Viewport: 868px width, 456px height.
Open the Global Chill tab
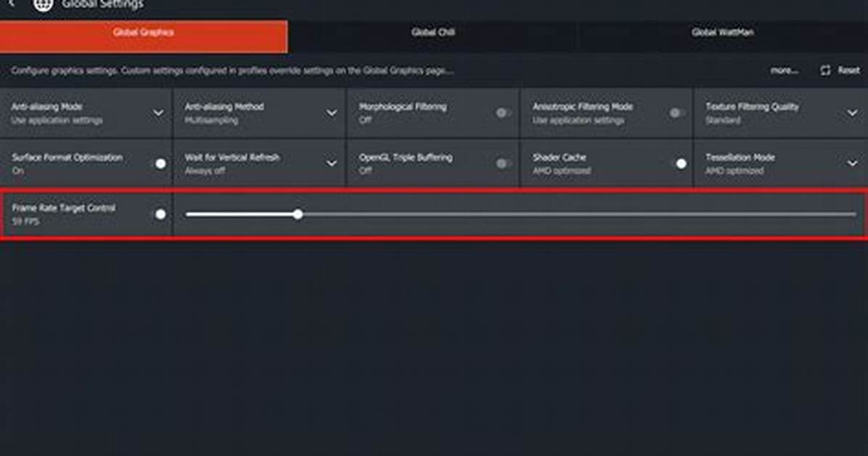tap(433, 36)
